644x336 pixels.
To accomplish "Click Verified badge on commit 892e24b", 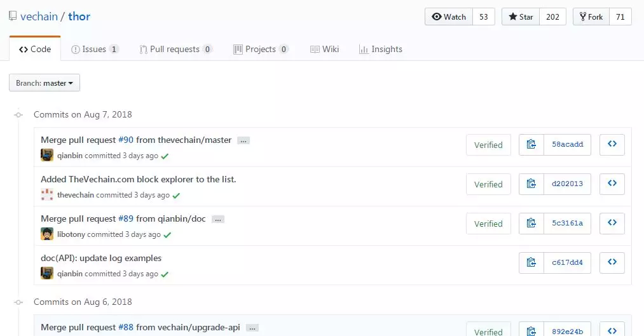I will 488,330.
